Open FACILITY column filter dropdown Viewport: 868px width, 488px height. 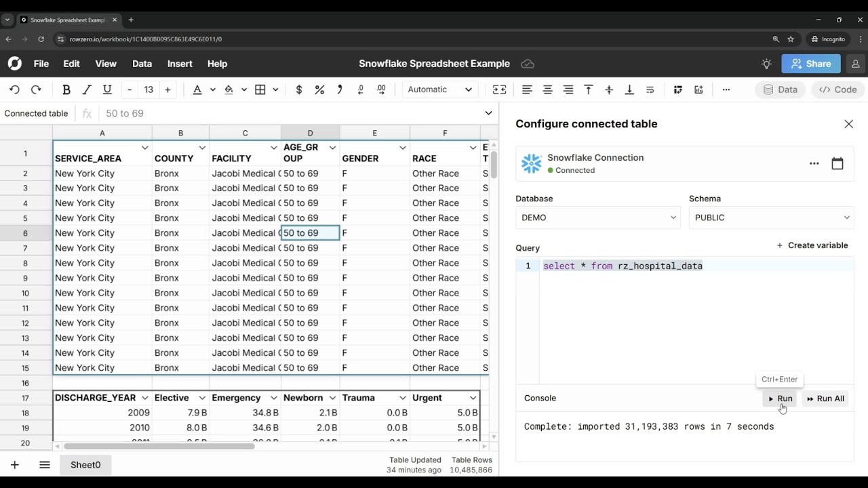(x=274, y=148)
